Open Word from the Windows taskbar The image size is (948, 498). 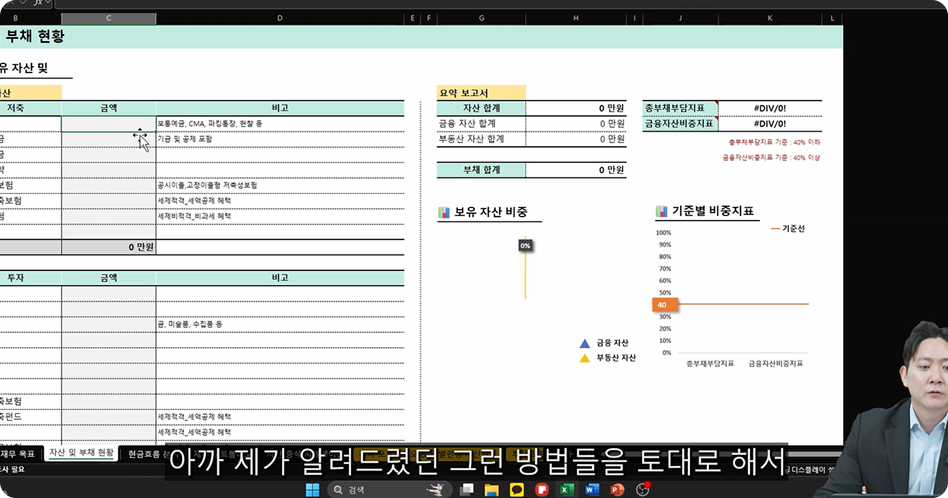click(x=590, y=489)
